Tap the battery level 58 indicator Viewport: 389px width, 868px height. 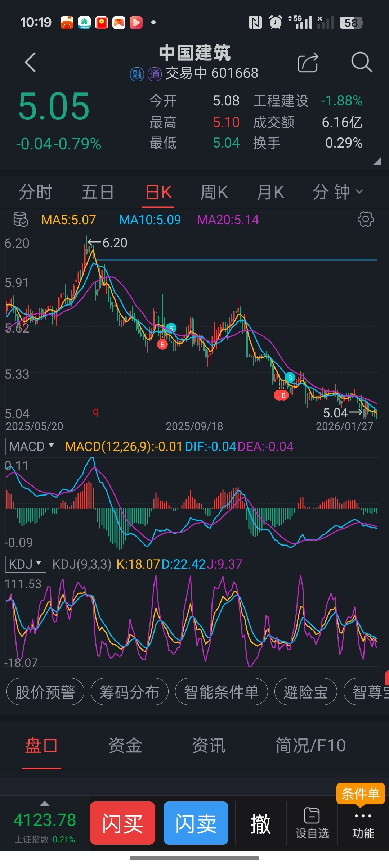click(x=351, y=23)
